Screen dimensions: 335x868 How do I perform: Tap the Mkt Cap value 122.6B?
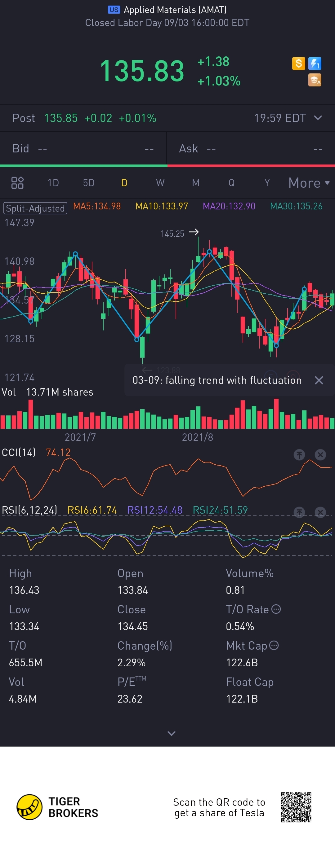tap(242, 662)
